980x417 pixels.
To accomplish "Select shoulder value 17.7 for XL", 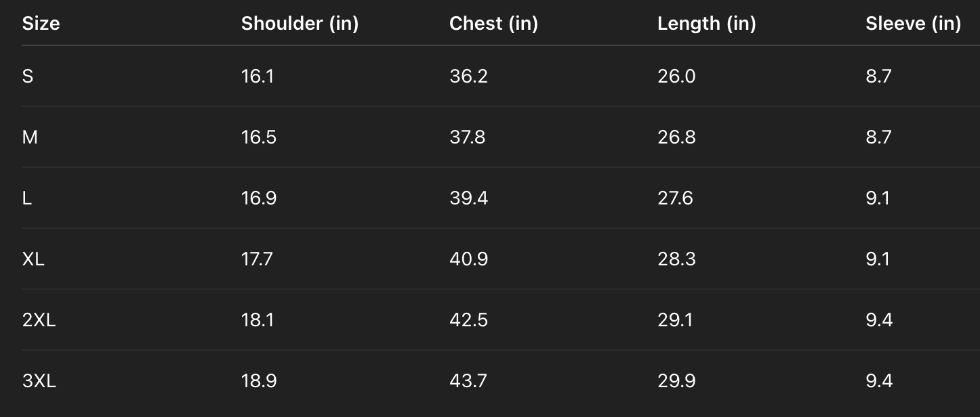I will click(x=257, y=259).
